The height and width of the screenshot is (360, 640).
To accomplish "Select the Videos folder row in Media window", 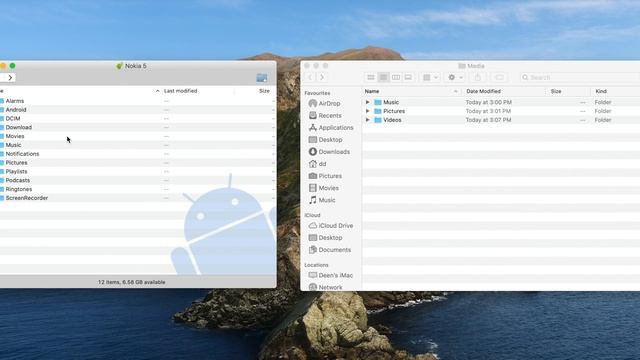I will 501,120.
